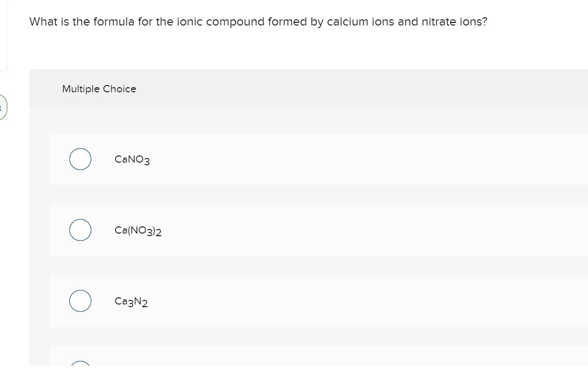This screenshot has height=376, width=588.
Task: Click the green circular badge on the left
Action: (2, 106)
